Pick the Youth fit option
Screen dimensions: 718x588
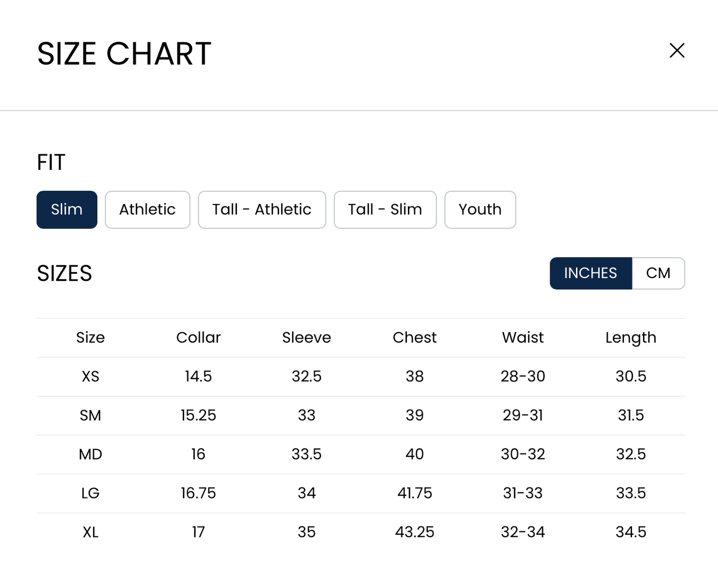coord(480,210)
